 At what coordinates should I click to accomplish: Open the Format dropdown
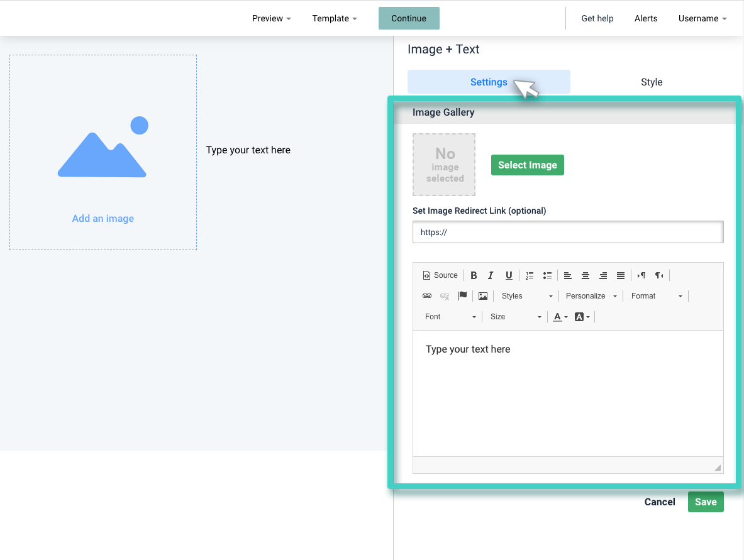[x=657, y=296]
